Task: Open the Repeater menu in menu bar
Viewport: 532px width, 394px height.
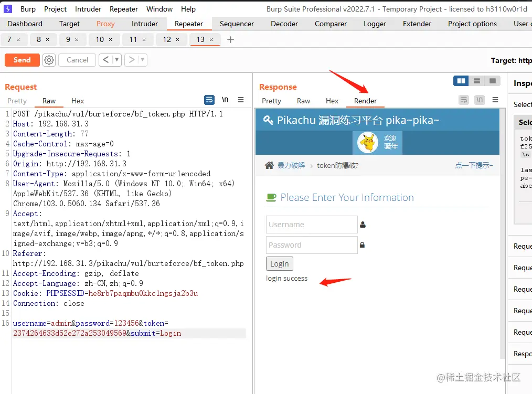Action: (123, 9)
